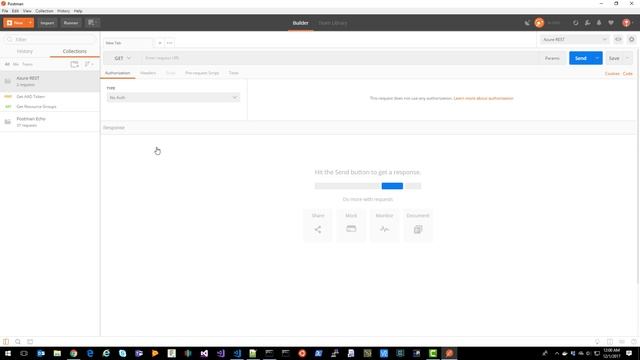Click the Monitor icon card
The height and width of the screenshot is (360, 640).
point(384,225)
